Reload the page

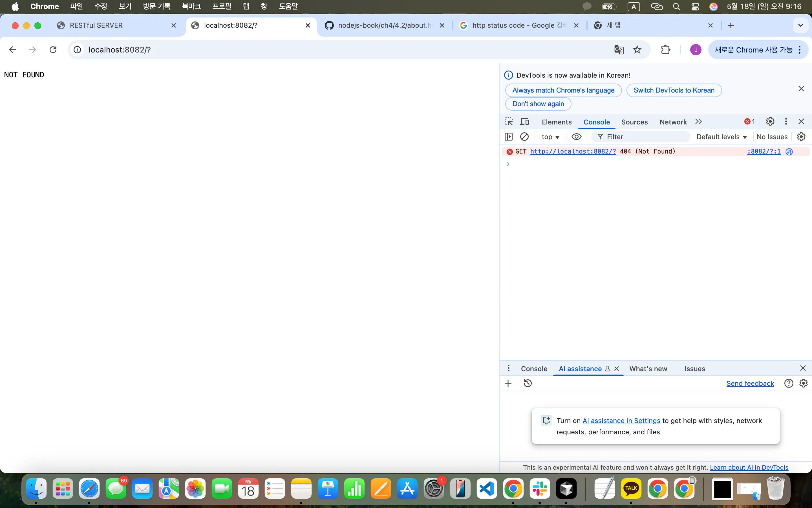coord(53,50)
